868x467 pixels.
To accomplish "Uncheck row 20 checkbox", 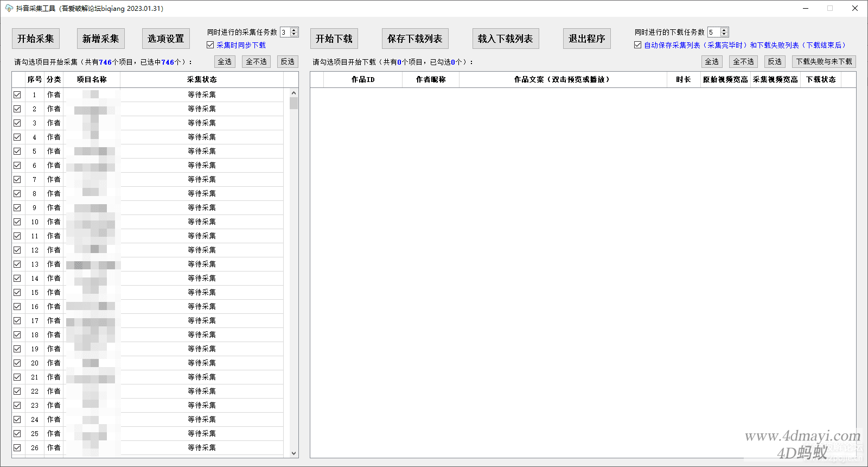I will (x=17, y=363).
